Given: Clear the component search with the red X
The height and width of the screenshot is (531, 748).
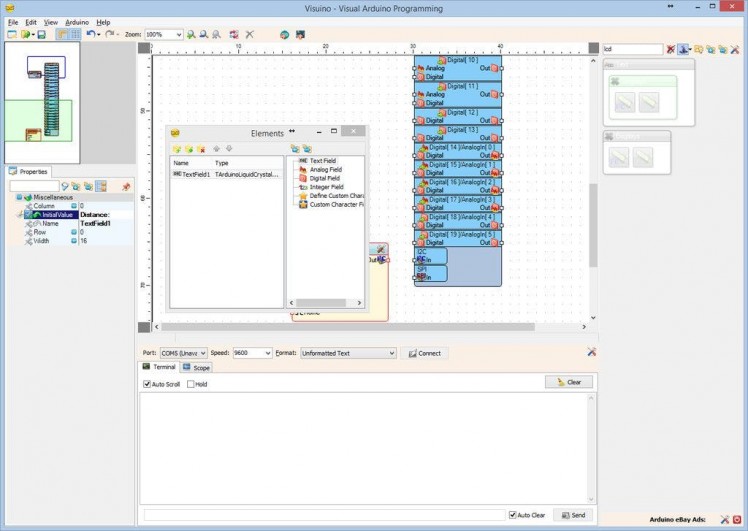Looking at the screenshot, I should (671, 49).
